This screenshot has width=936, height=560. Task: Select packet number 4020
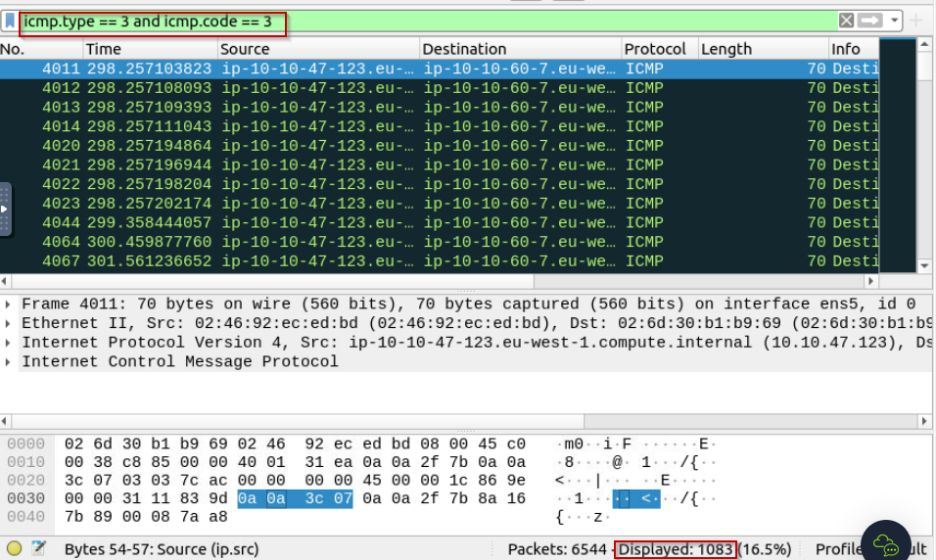pos(440,146)
